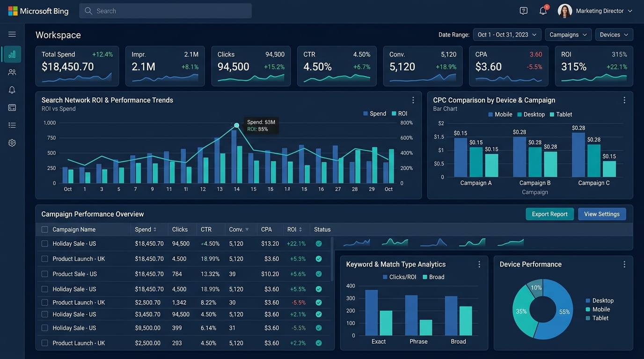Viewport: 644px width, 359px height.
Task: Click status check icon in the $9,500.00 row
Action: click(319, 328)
